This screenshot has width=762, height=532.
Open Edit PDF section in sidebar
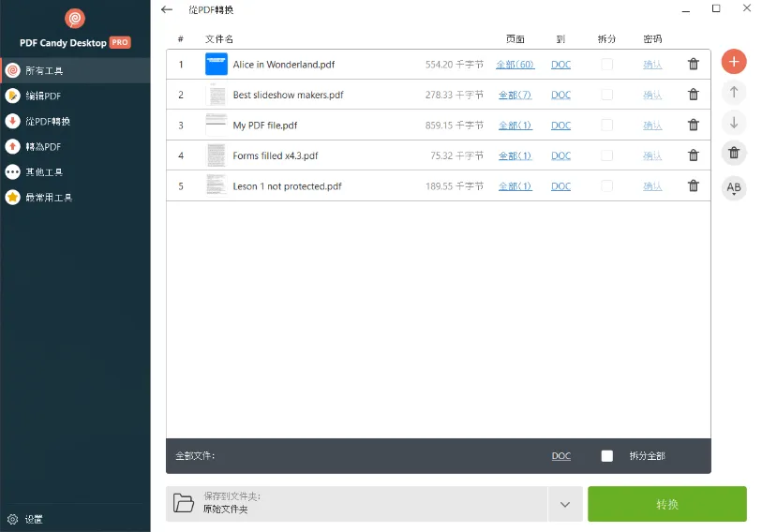(x=75, y=96)
